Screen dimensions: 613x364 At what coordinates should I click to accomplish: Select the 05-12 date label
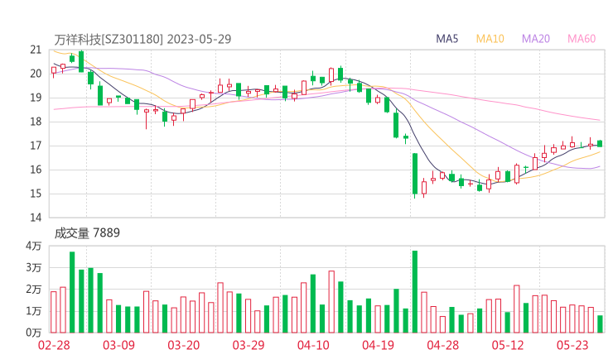(508, 345)
